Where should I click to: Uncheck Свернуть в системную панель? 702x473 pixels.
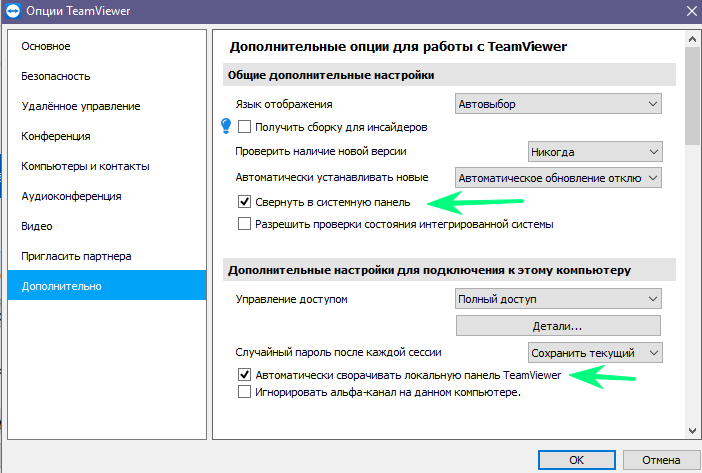pyautogui.click(x=244, y=202)
